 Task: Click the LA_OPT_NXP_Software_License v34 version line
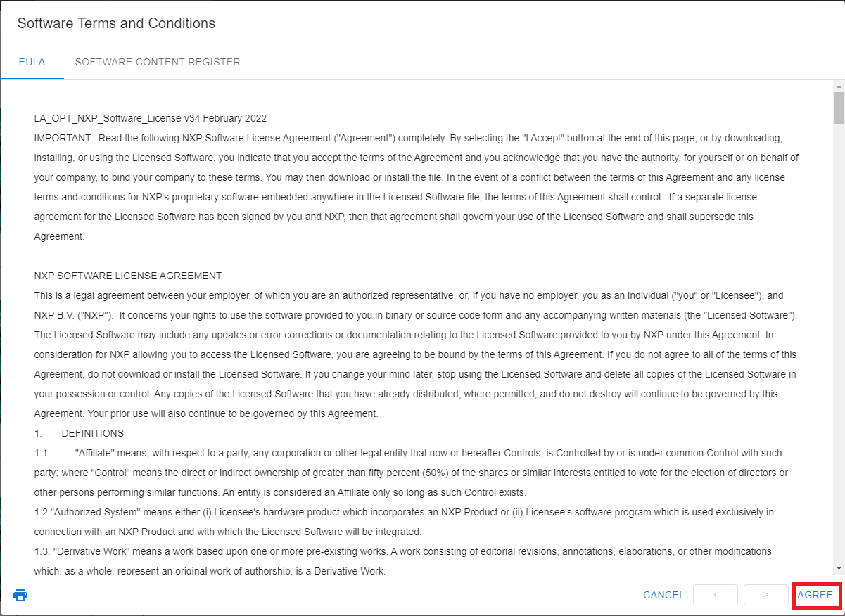pos(151,118)
